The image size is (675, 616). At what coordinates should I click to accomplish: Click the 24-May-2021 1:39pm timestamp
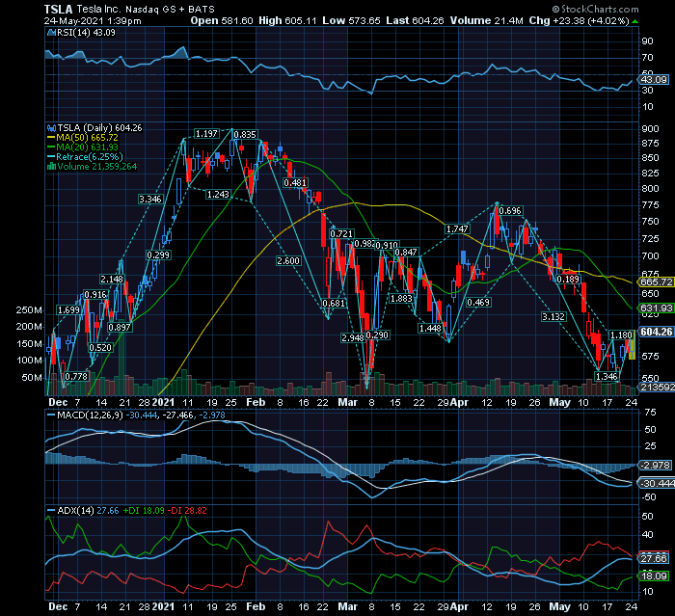[93, 20]
